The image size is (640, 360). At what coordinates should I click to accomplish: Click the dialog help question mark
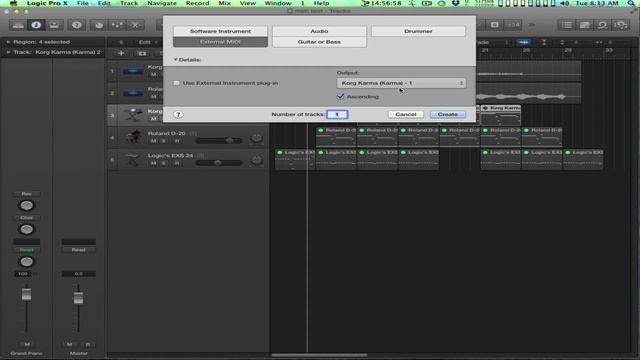[178, 114]
